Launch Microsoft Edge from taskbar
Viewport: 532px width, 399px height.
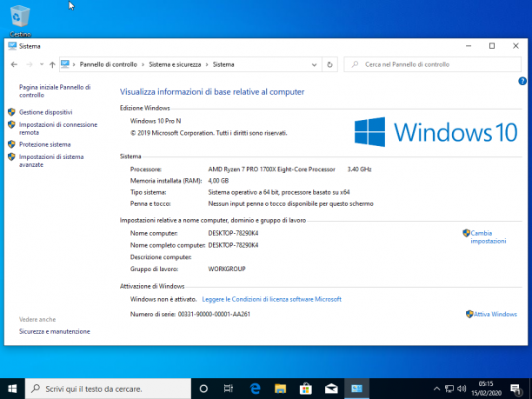click(x=255, y=389)
